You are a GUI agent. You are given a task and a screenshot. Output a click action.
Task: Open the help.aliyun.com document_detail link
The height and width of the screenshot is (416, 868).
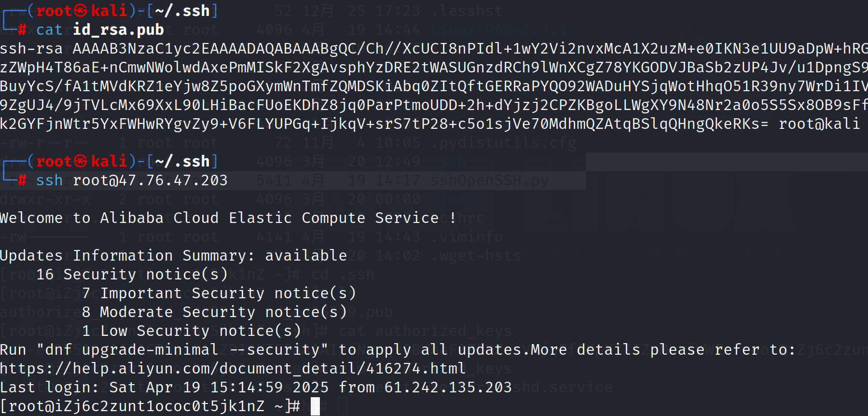coord(233,369)
